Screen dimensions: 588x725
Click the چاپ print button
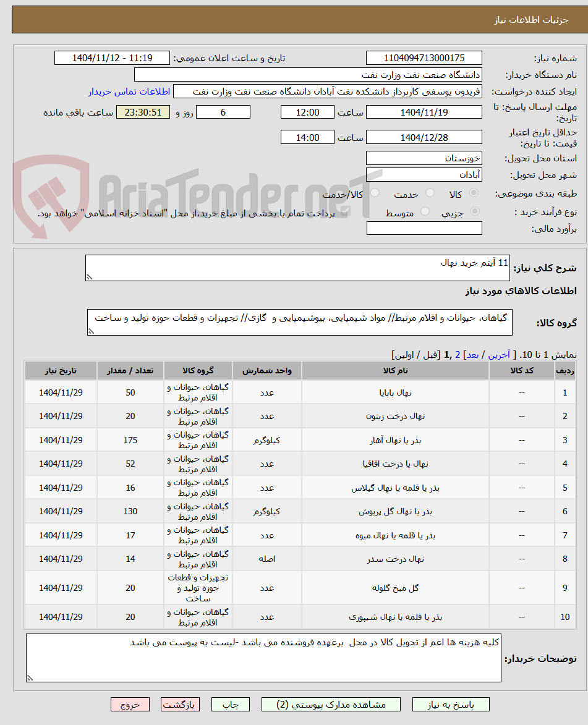point(231,704)
